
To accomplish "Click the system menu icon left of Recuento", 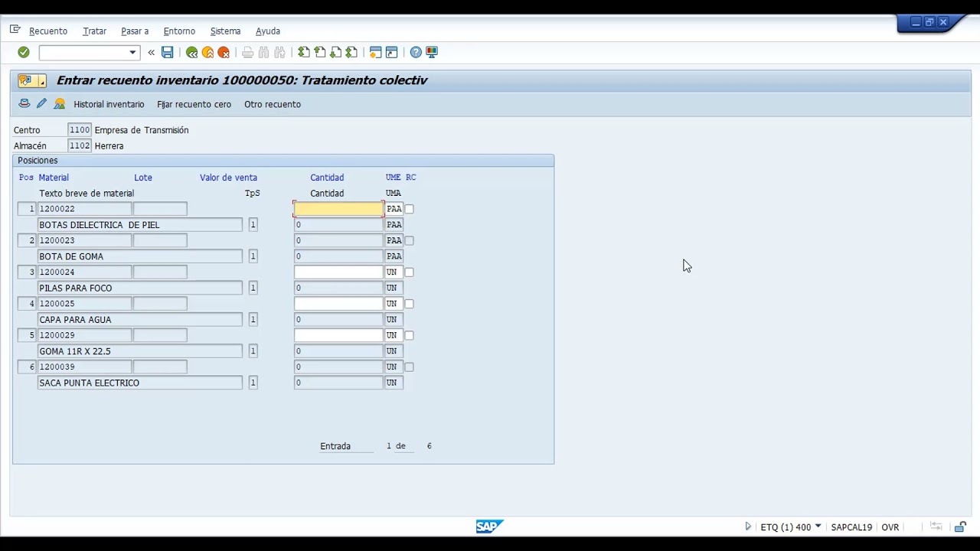I will pyautogui.click(x=15, y=30).
